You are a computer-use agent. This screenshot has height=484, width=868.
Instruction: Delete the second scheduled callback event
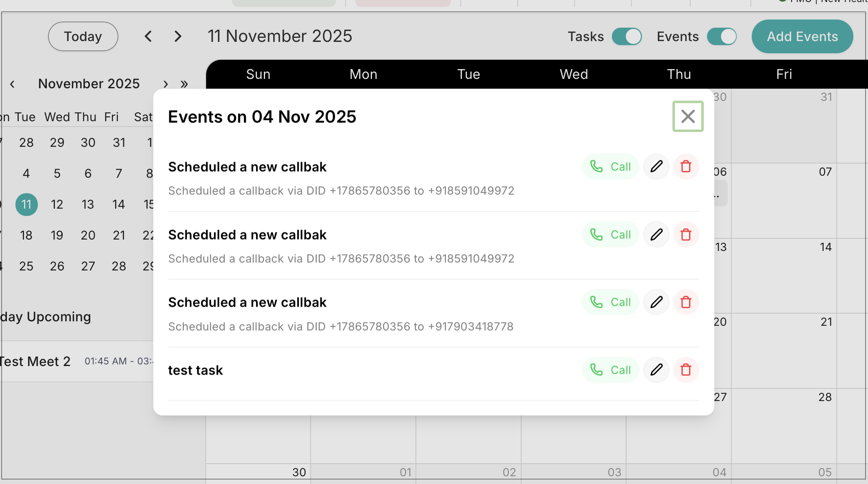click(686, 235)
